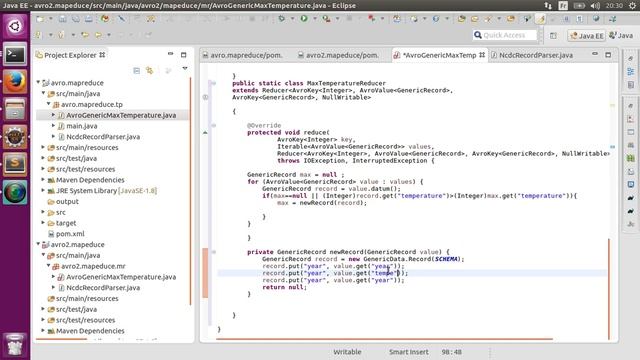
Task: Click the New file wizard icon
Action: coord(40,19)
